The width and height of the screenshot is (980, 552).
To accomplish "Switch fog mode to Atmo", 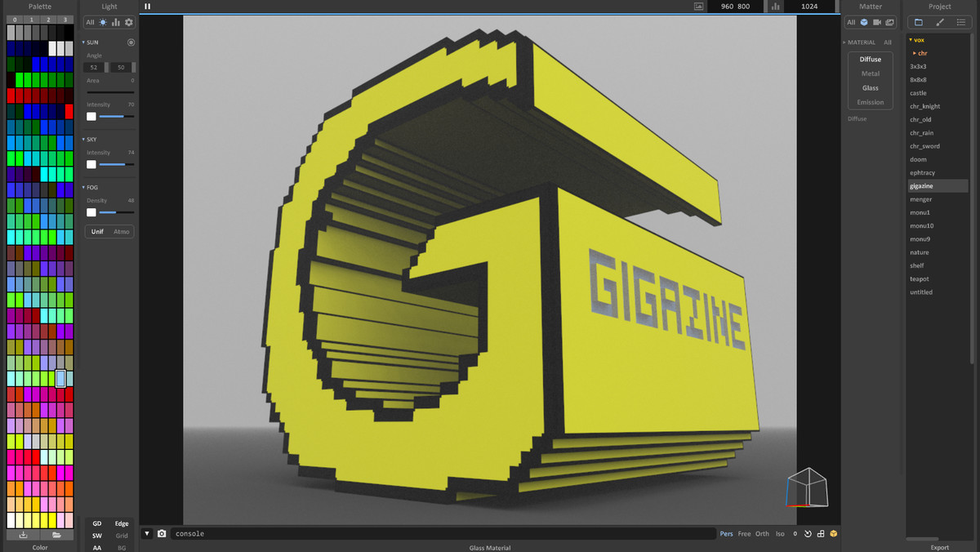I will (121, 231).
